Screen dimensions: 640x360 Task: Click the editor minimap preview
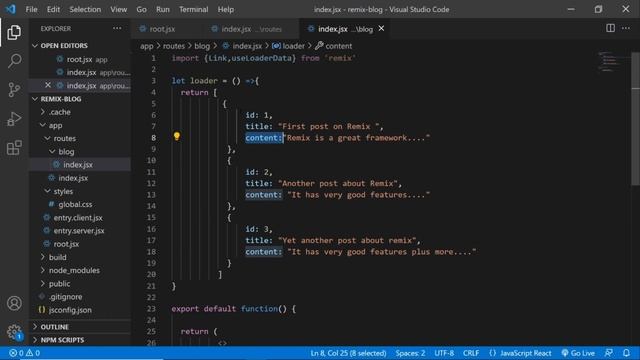610,61
